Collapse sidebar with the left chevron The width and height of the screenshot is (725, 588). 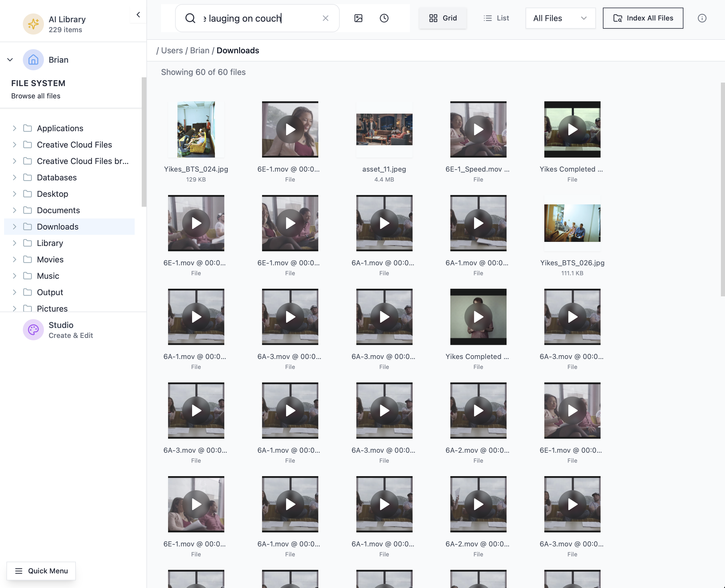pos(138,15)
